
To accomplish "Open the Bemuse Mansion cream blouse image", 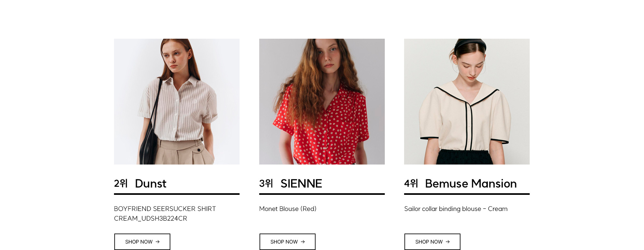I will (467, 102).
